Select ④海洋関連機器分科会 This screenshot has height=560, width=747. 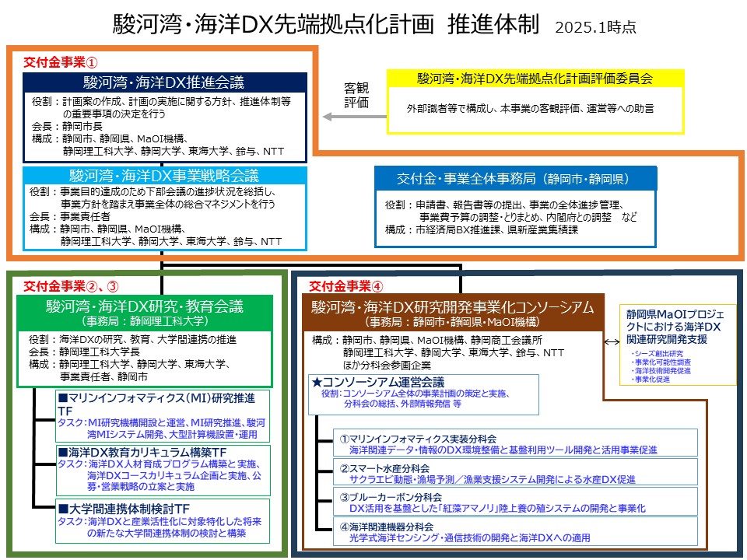click(x=387, y=527)
